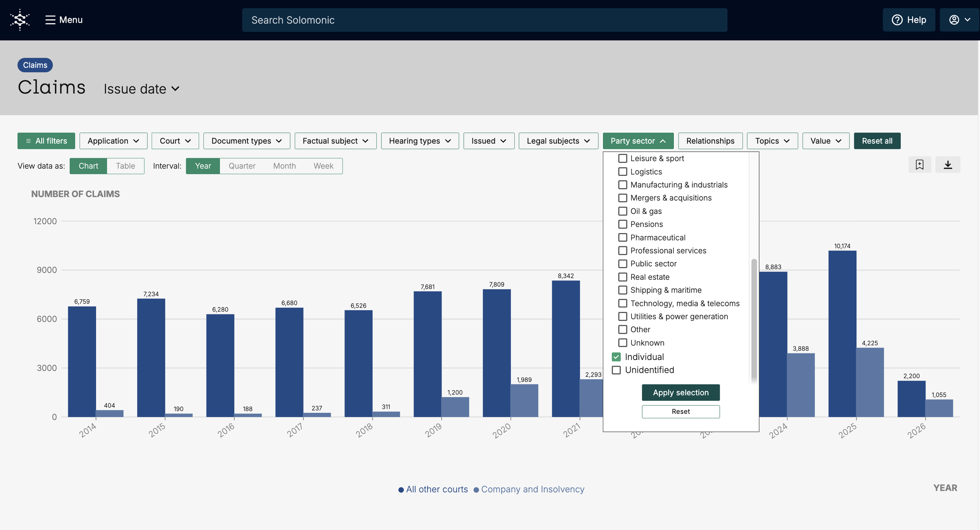Click the Search Solomonic field

click(485, 20)
